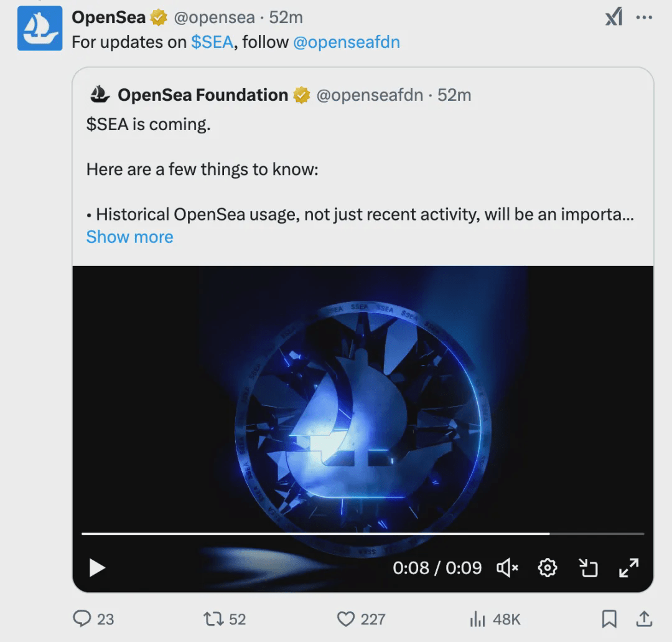View the tweet analytics (48K views)

[x=477, y=618]
